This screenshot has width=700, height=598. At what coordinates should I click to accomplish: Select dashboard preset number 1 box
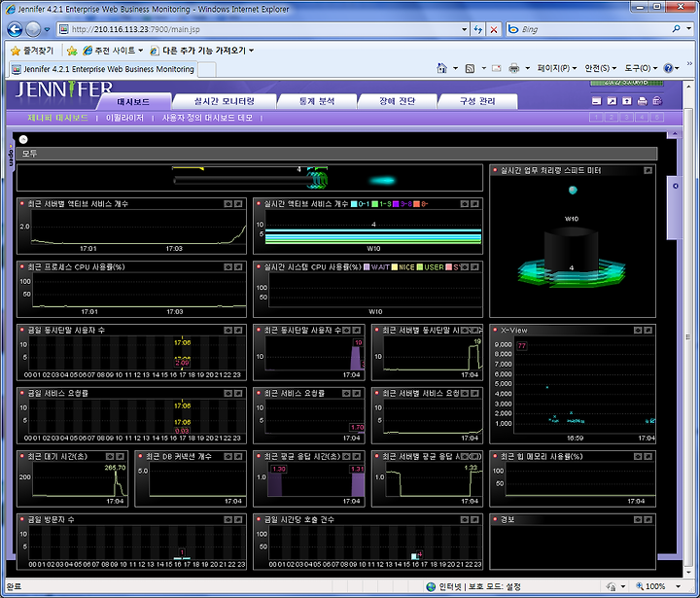[596, 118]
